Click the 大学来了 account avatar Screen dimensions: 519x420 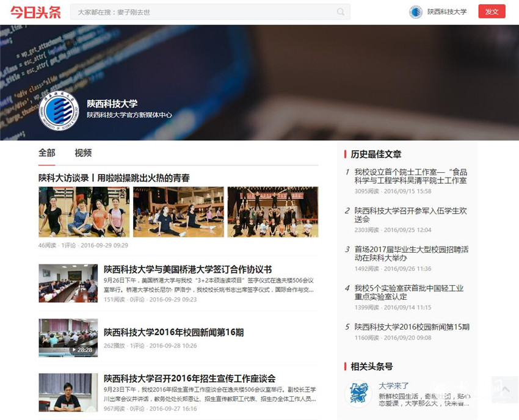point(358,393)
